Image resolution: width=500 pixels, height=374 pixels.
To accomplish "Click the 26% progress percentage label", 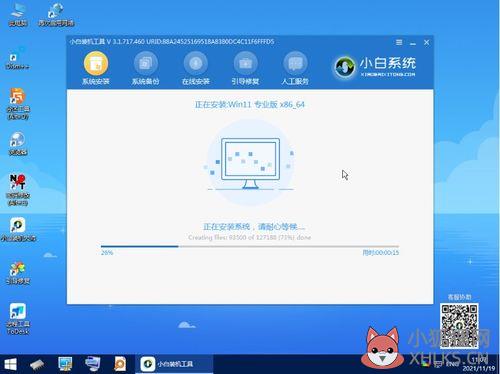I will tap(107, 253).
